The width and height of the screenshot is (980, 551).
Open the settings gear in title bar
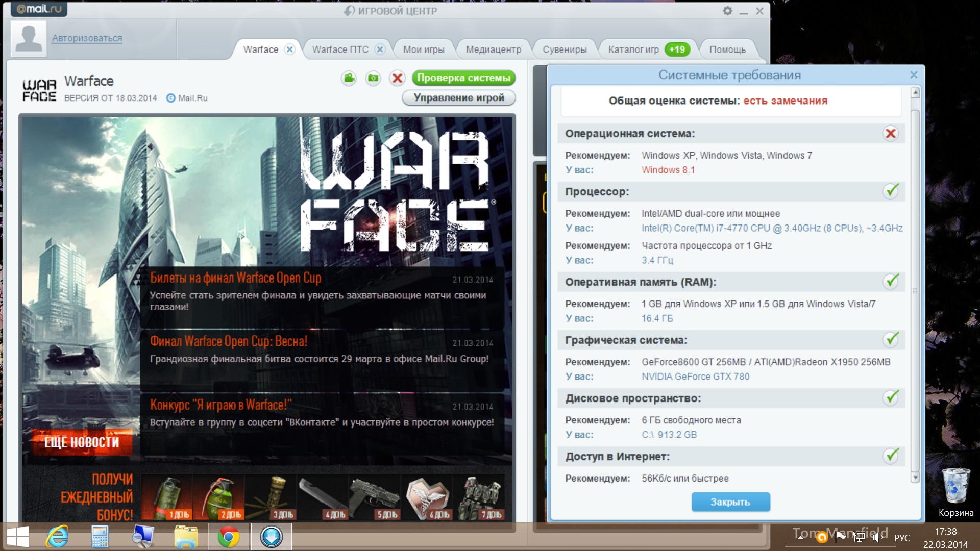pos(727,11)
